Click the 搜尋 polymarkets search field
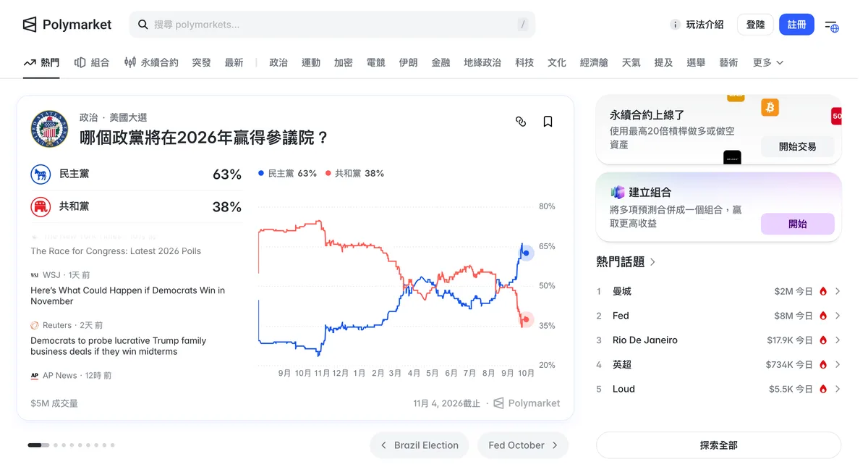This screenshot has height=475, width=868. pos(333,25)
